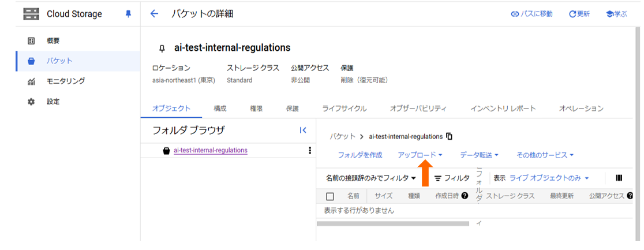Click the フォルダを作成 button
Viewport: 644px width, 250px height.
coord(360,155)
